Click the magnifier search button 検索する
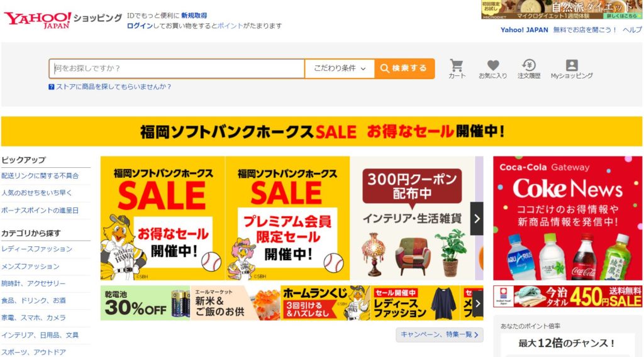Image resolution: width=644 pixels, height=357 pixels. point(404,69)
